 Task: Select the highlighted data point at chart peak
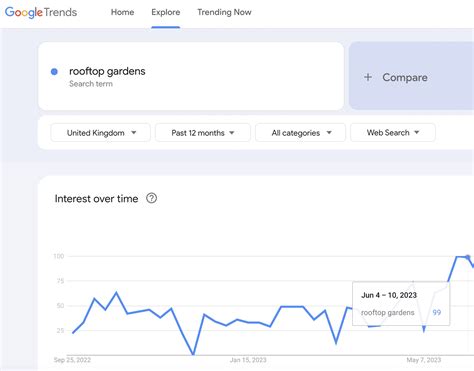(x=468, y=257)
